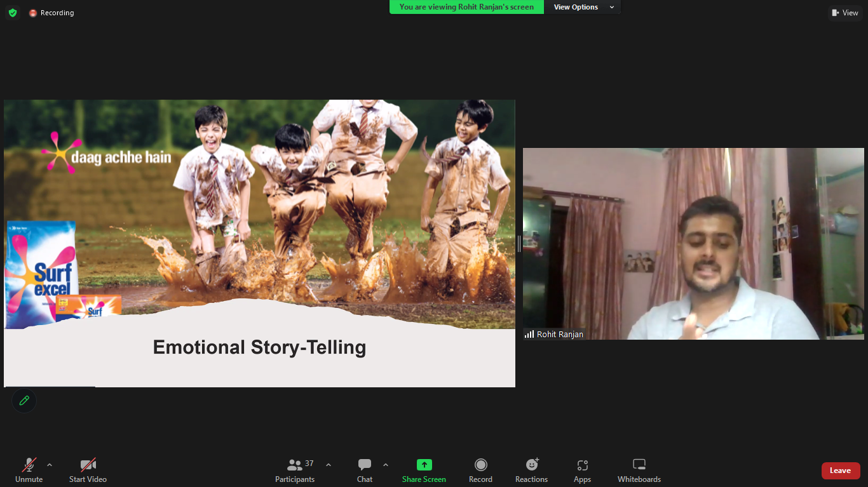Image resolution: width=868 pixels, height=487 pixels.
Task: Click the shared screen slide image
Action: (259, 243)
